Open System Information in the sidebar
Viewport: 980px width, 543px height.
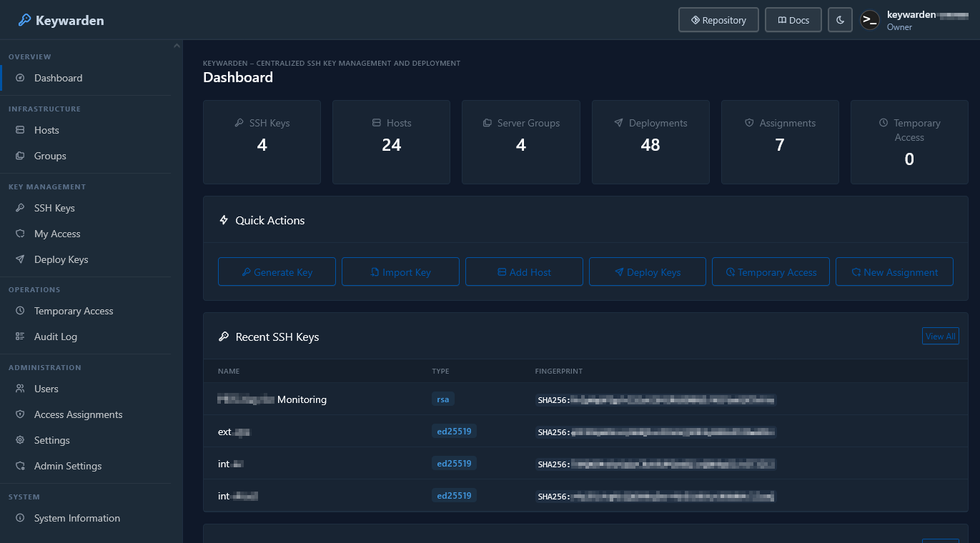coord(86,518)
